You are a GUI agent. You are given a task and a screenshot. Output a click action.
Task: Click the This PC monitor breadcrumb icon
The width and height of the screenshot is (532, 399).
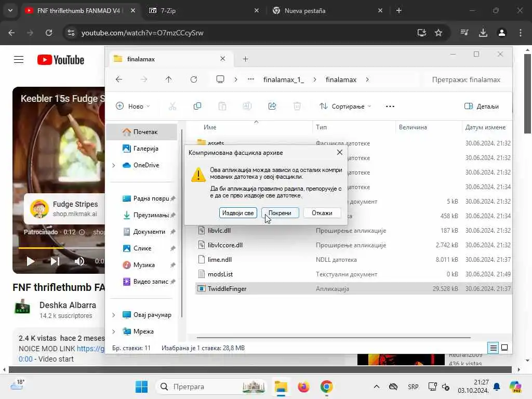220,79
